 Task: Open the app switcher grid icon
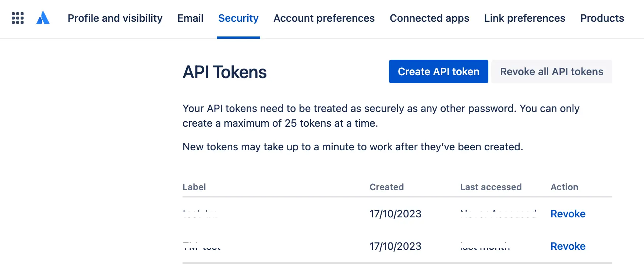pos(18,18)
